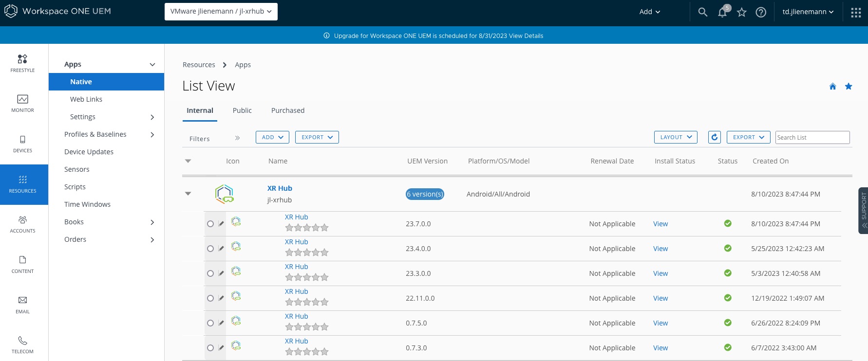This screenshot has width=868, height=361.
Task: Open the Content section
Action: click(x=23, y=265)
